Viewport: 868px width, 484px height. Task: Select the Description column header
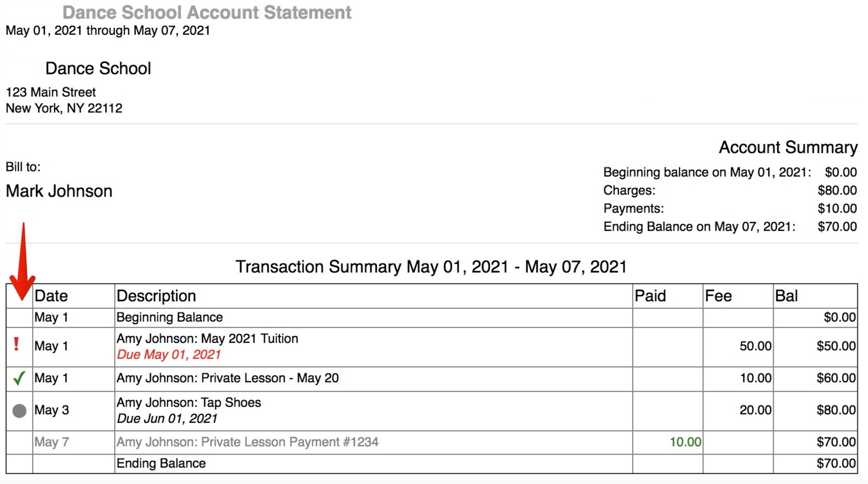click(x=156, y=296)
